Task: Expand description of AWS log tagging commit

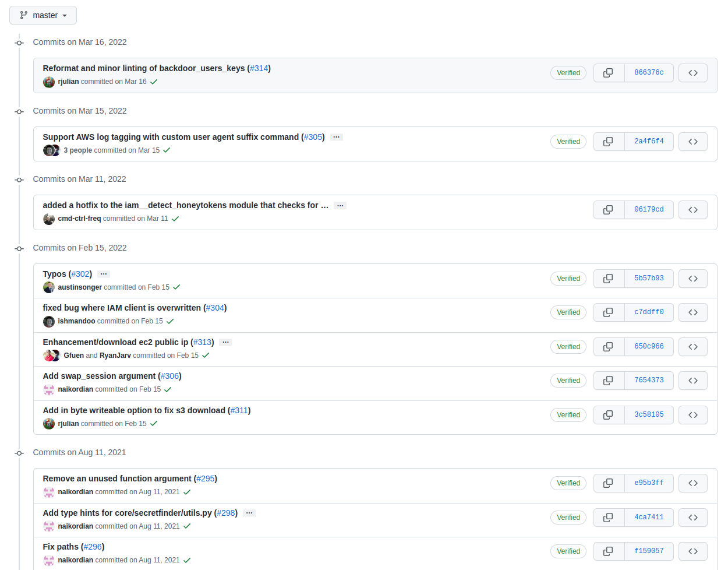Action: (x=336, y=137)
